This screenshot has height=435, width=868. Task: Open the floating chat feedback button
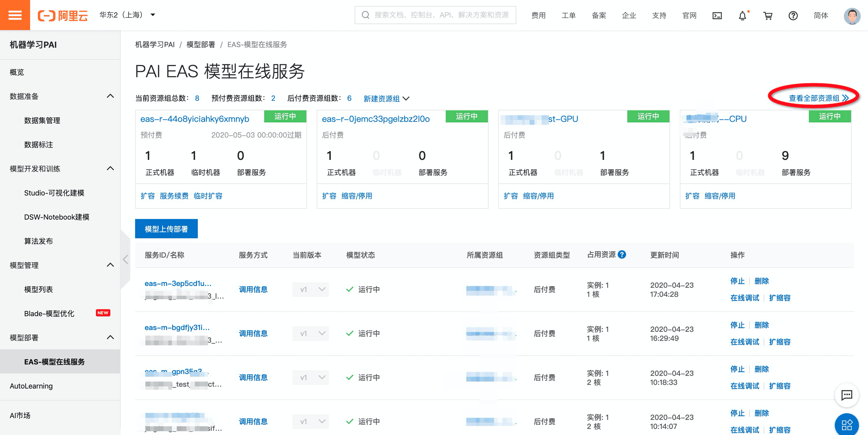tap(846, 395)
